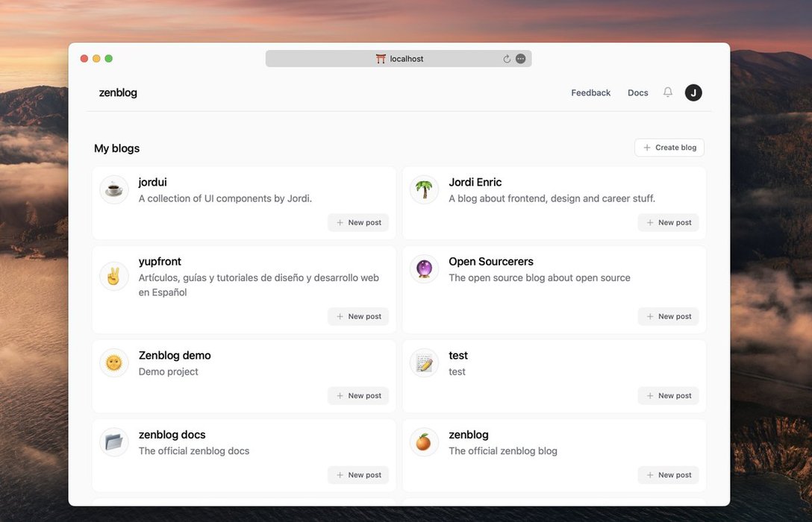Open the user avatar menu
Viewport: 812px width, 522px height.
[x=693, y=92]
